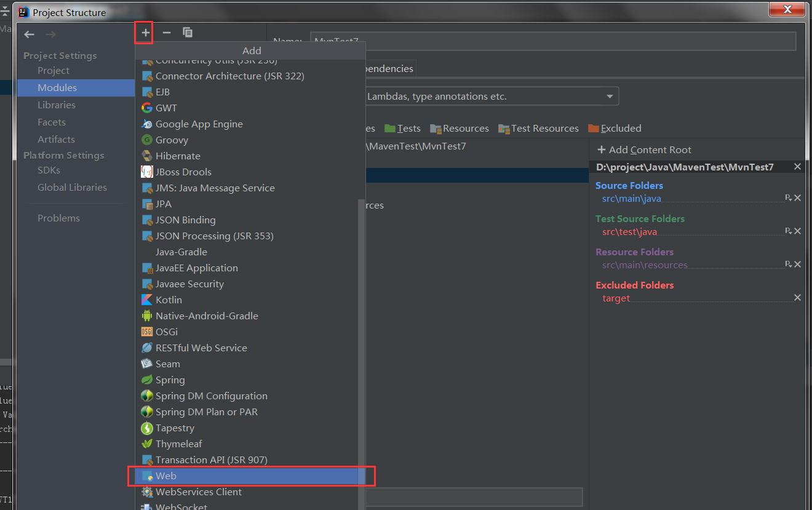Click the Seam icon
Screen dimensions: 812x510
[147, 364]
